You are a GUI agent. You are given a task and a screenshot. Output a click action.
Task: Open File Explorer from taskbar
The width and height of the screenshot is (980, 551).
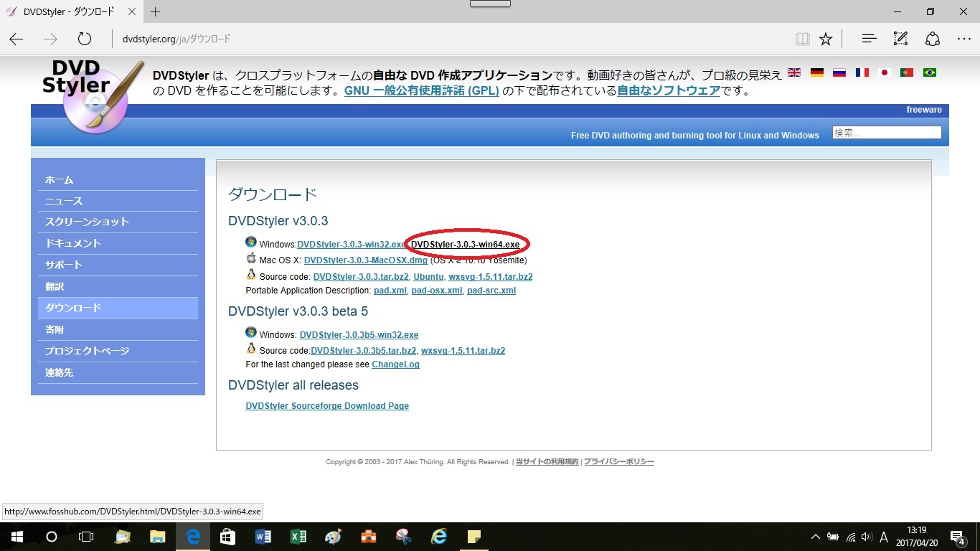[158, 537]
